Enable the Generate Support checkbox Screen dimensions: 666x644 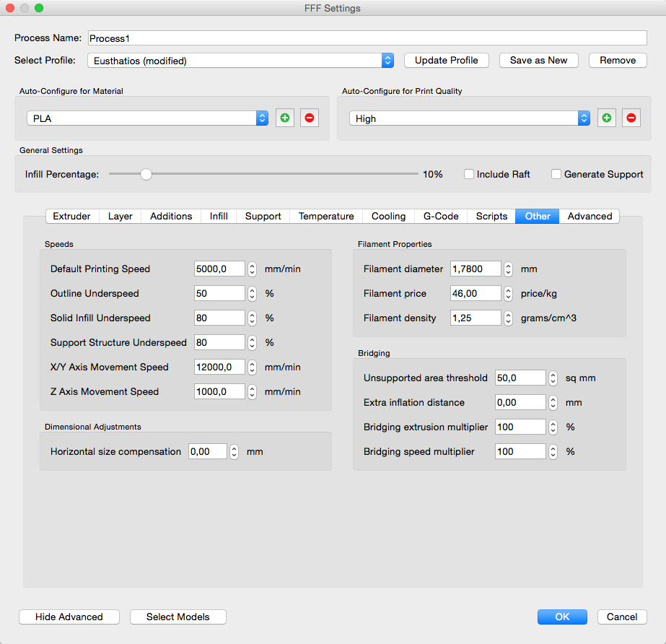(x=556, y=174)
